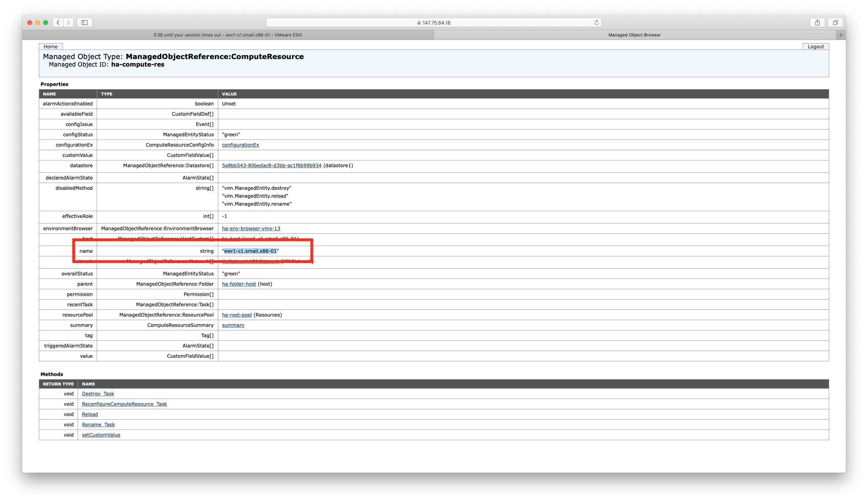
Task: Invoke the Reload method
Action: 90,414
